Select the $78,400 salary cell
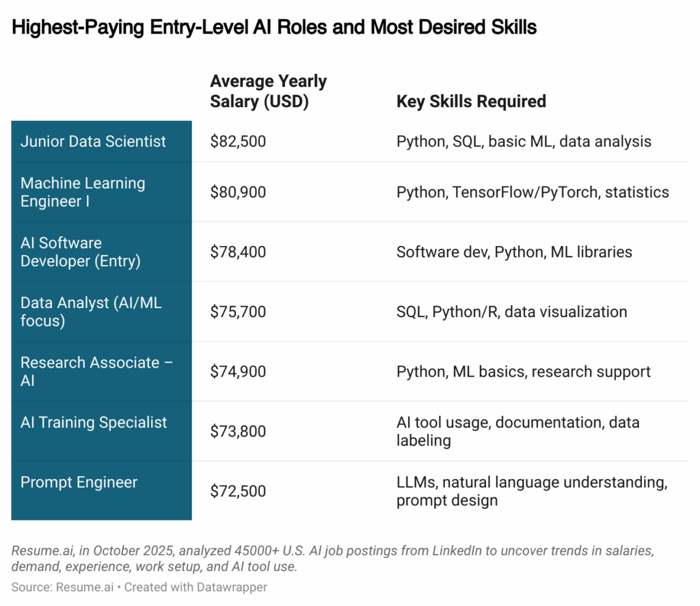This screenshot has width=700, height=606. (x=238, y=252)
